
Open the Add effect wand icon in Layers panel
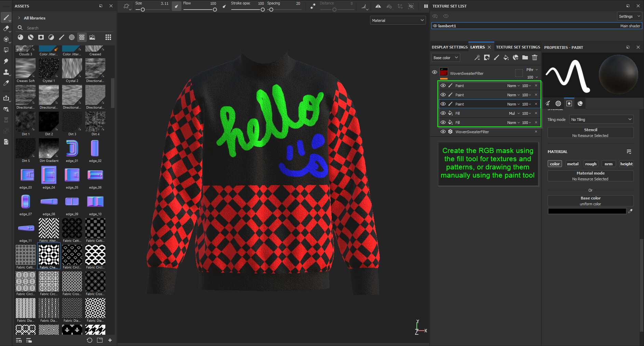[x=477, y=58]
